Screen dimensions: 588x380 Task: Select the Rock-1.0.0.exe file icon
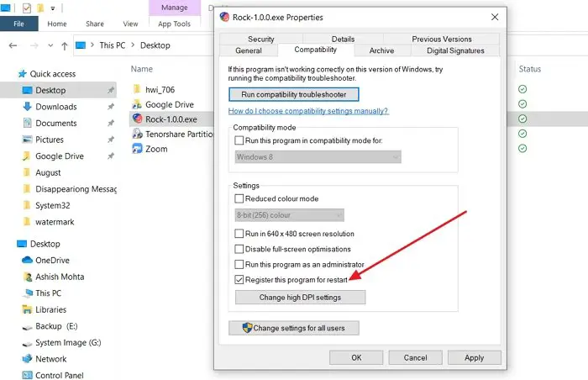(x=137, y=119)
